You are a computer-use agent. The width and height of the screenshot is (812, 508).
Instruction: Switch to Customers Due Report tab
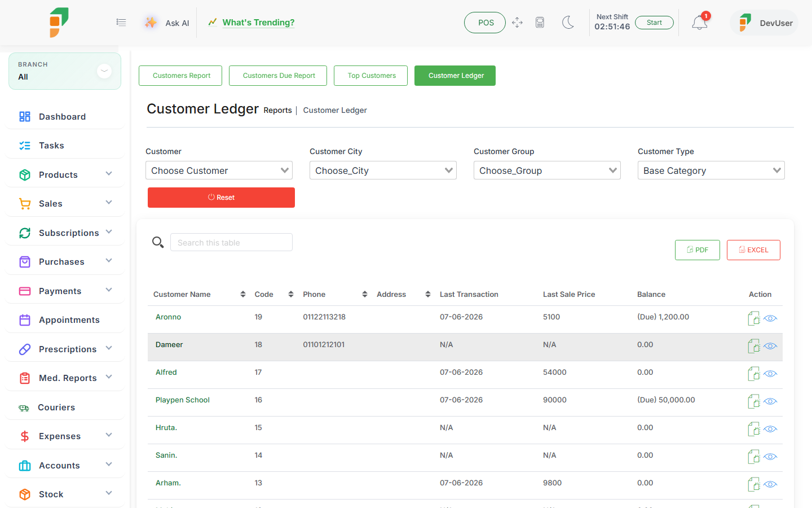(278, 76)
